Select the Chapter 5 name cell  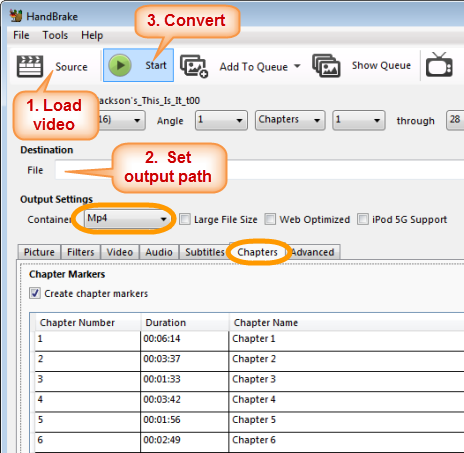(347, 422)
